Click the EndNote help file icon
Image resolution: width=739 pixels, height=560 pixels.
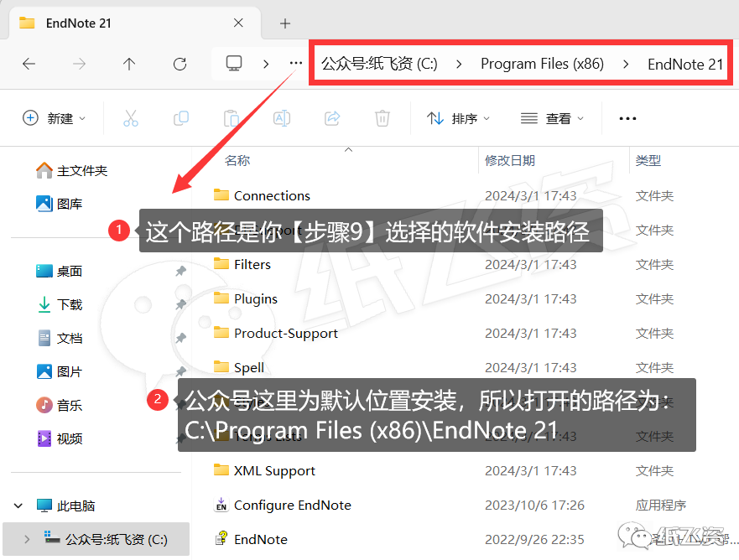pyautogui.click(x=221, y=539)
